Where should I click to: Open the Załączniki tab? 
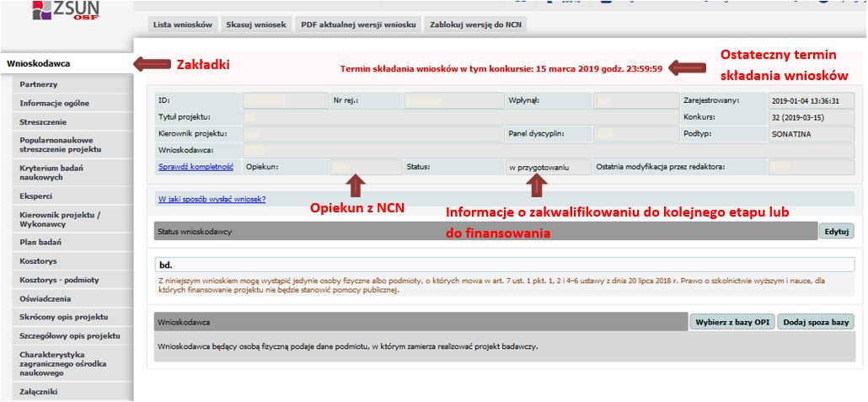pyautogui.click(x=72, y=392)
